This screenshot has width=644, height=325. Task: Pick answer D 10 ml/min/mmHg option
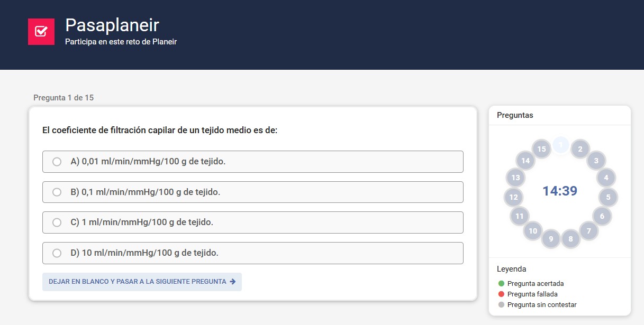pos(57,253)
